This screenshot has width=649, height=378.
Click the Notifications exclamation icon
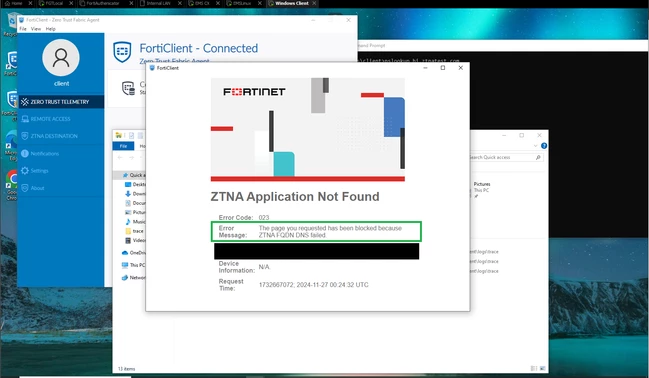[x=25, y=153]
